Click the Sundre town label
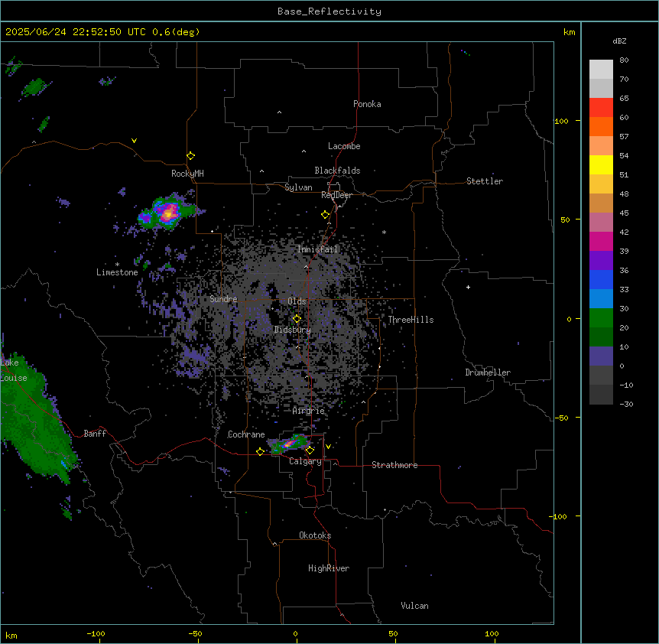 click(x=223, y=299)
